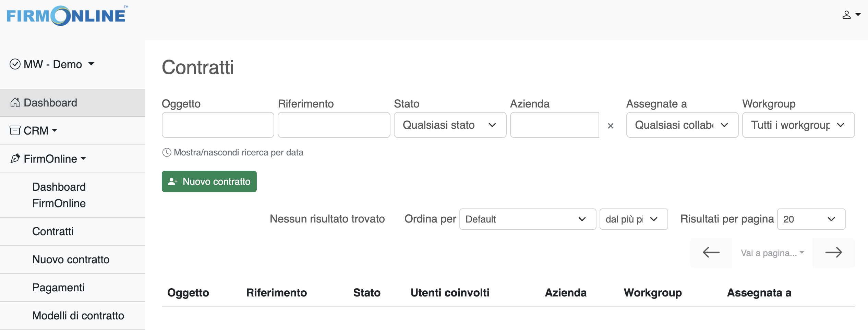Go to the previous page with left arrow
The image size is (868, 330).
[x=711, y=253]
